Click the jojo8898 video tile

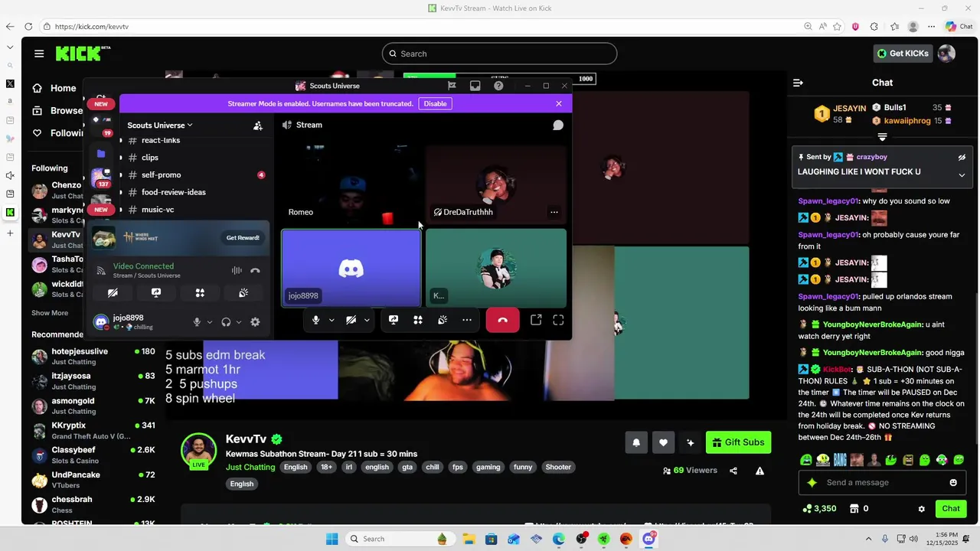point(351,268)
